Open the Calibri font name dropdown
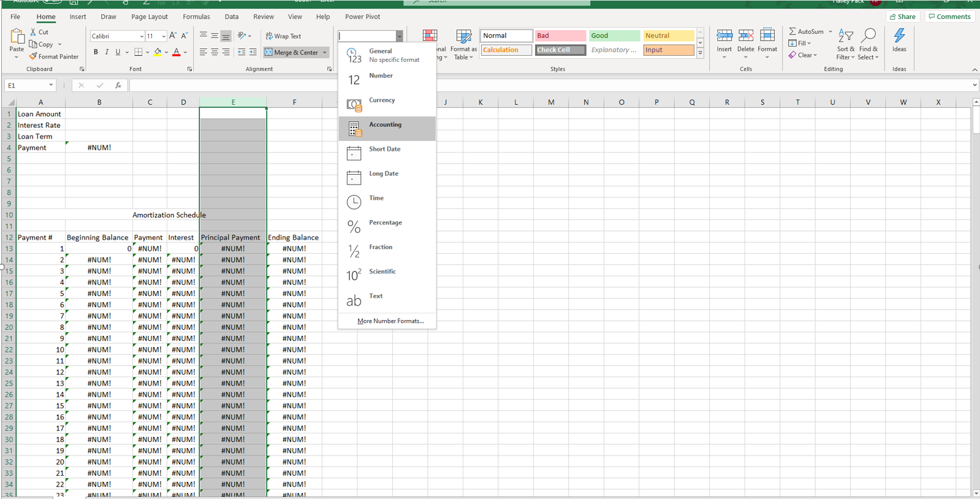This screenshot has width=980, height=499. coord(142,36)
